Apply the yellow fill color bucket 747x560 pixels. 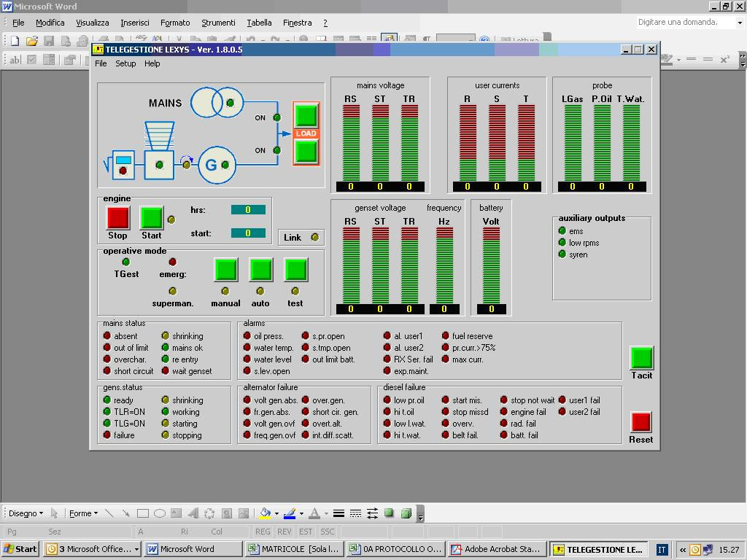coord(265,513)
